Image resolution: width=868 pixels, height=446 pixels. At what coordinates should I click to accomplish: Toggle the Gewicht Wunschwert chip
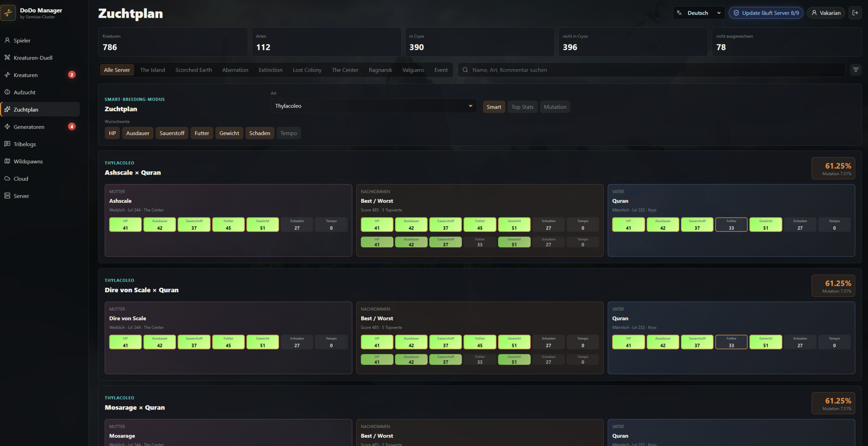pos(229,133)
